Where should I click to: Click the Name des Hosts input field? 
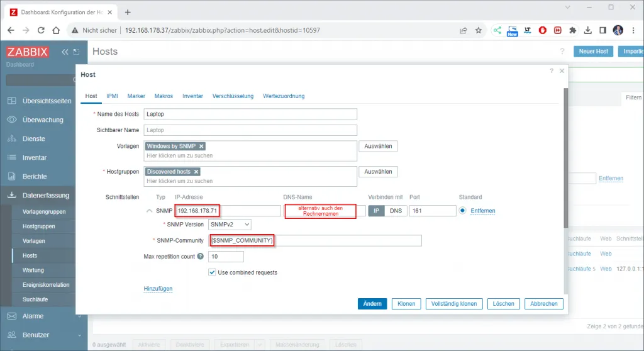pos(250,114)
